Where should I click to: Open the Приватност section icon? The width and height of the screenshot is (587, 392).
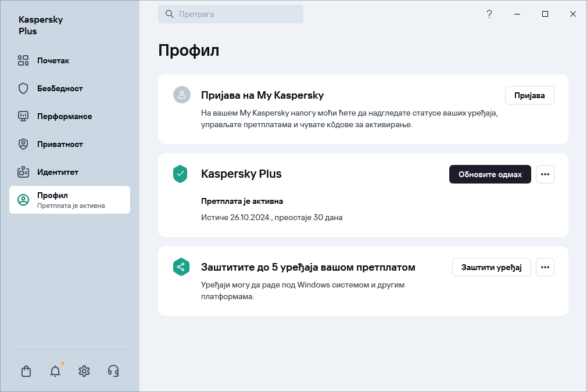23,144
